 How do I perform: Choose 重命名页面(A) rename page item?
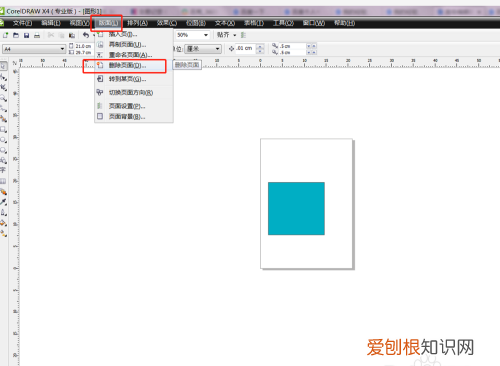[134, 55]
